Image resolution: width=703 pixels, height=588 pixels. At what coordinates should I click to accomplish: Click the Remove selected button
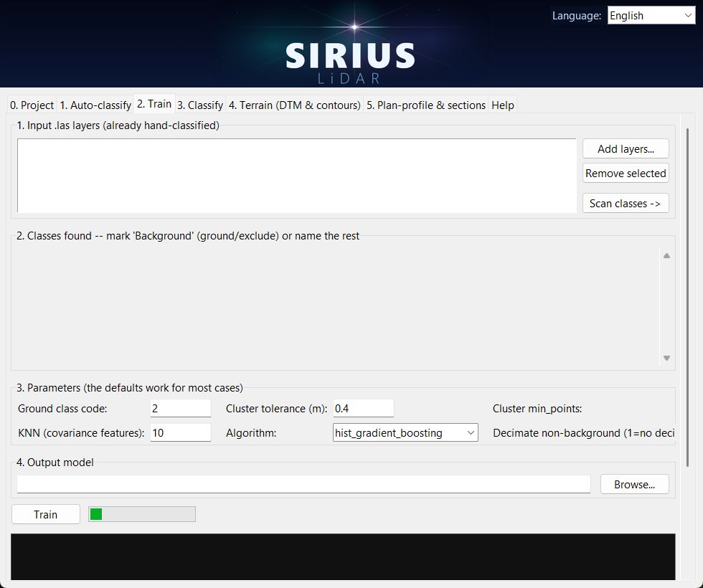626,174
